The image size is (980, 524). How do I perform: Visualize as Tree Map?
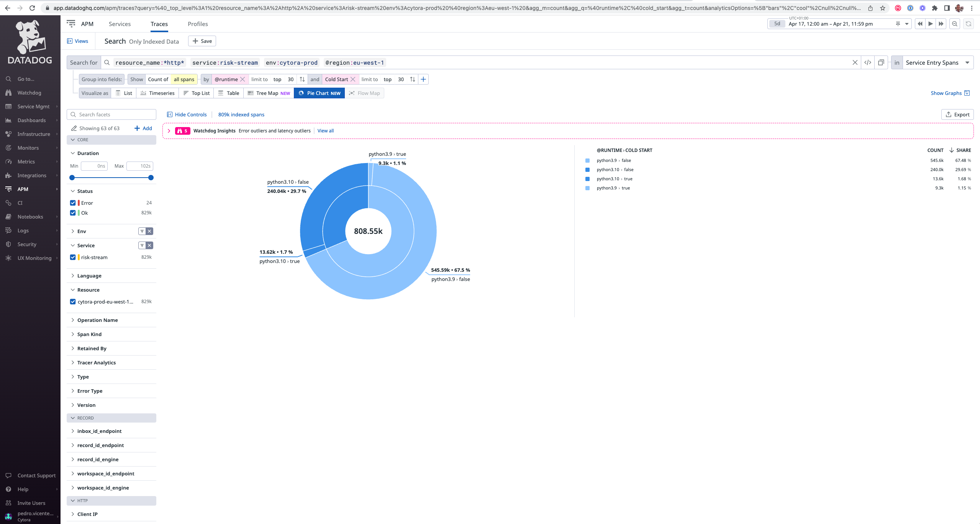pos(269,93)
